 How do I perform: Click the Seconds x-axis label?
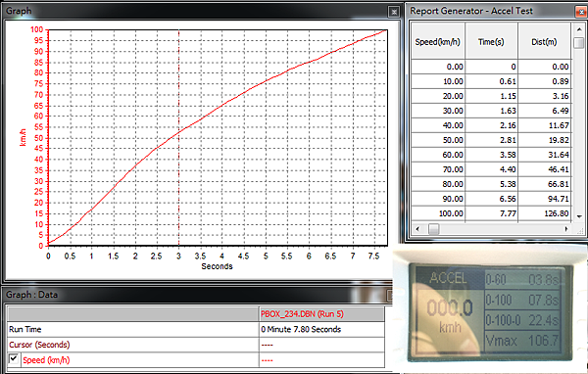(217, 266)
